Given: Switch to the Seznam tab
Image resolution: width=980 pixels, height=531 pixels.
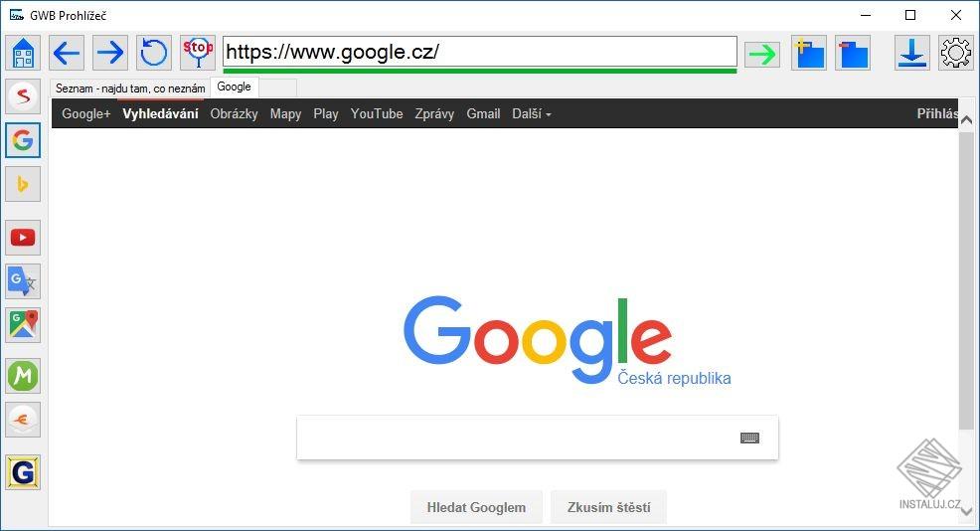Looking at the screenshot, I should pos(130,88).
